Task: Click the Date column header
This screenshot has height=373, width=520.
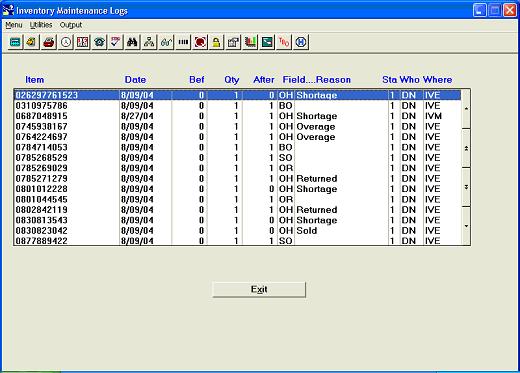Action: coord(135,80)
